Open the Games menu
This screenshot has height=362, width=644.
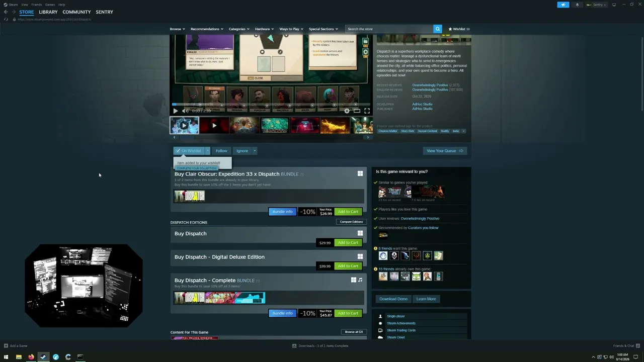(50, 5)
